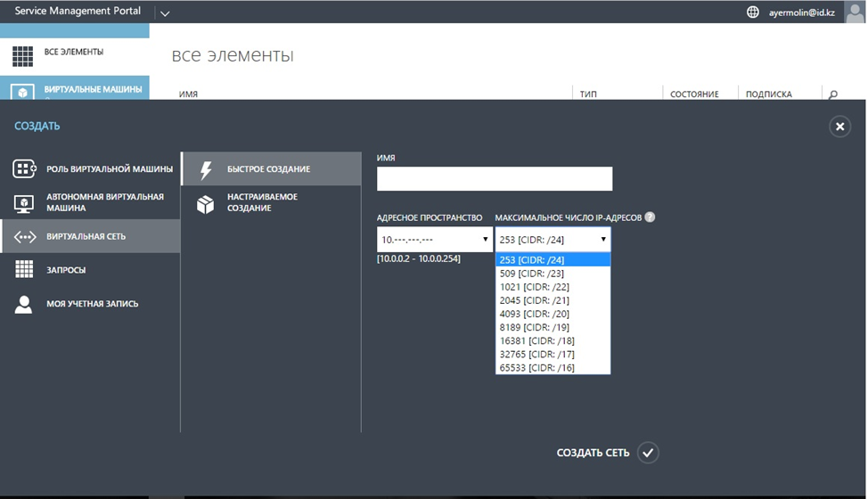Click the checkmark Create Network icon
This screenshot has height=499, width=868.
click(x=648, y=453)
